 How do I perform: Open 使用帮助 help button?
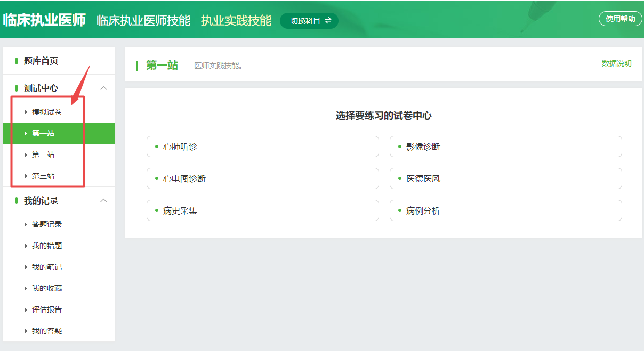coord(620,19)
